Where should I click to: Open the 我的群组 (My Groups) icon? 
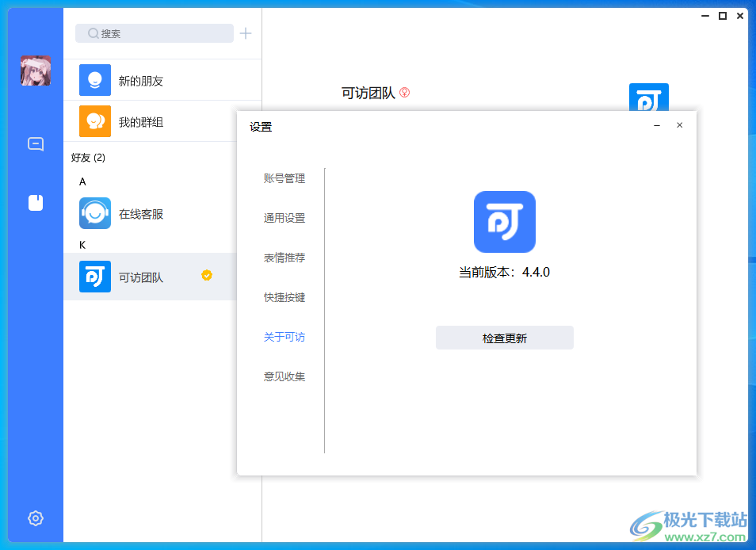tap(94, 121)
